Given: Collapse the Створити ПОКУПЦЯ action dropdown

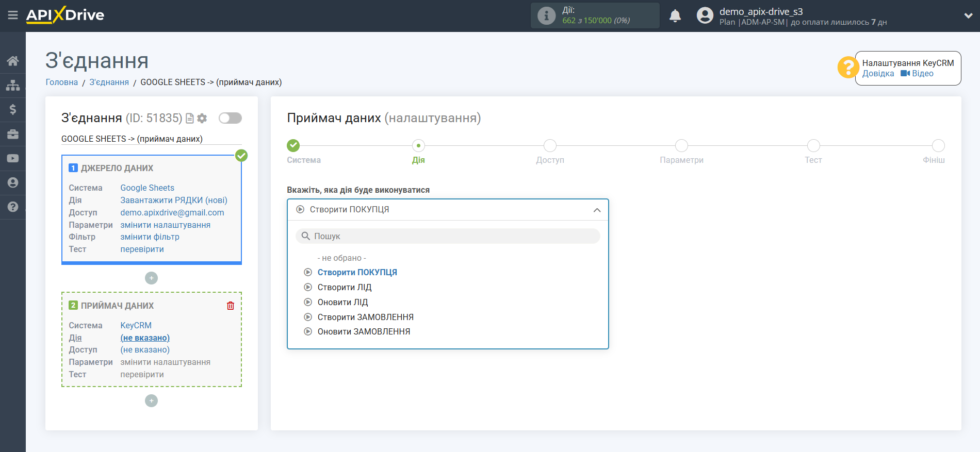Looking at the screenshot, I should tap(448, 210).
